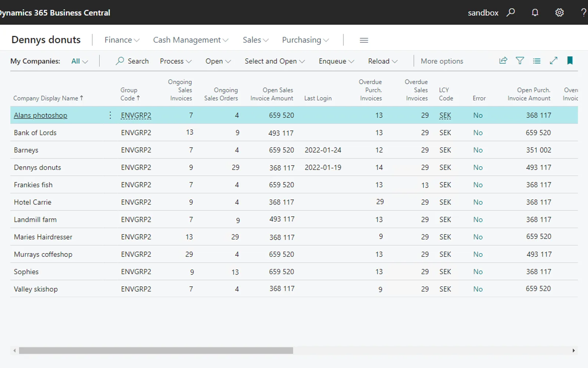Image resolution: width=588 pixels, height=368 pixels.
Task: Expand the Purchasing menu
Action: tap(305, 40)
